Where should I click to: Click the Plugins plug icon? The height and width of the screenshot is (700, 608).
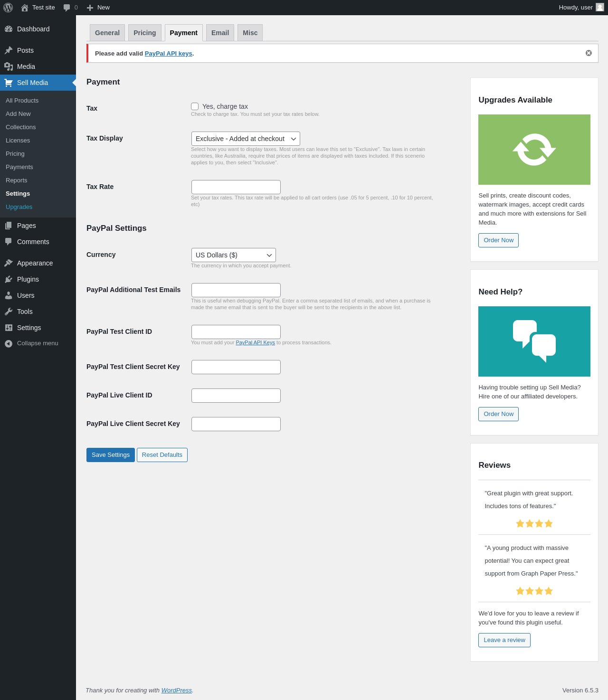tap(9, 279)
